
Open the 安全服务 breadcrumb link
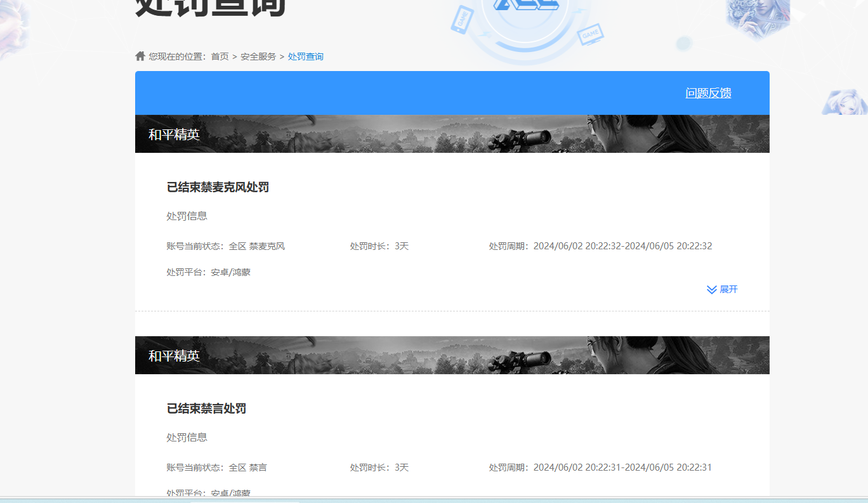[x=258, y=56]
